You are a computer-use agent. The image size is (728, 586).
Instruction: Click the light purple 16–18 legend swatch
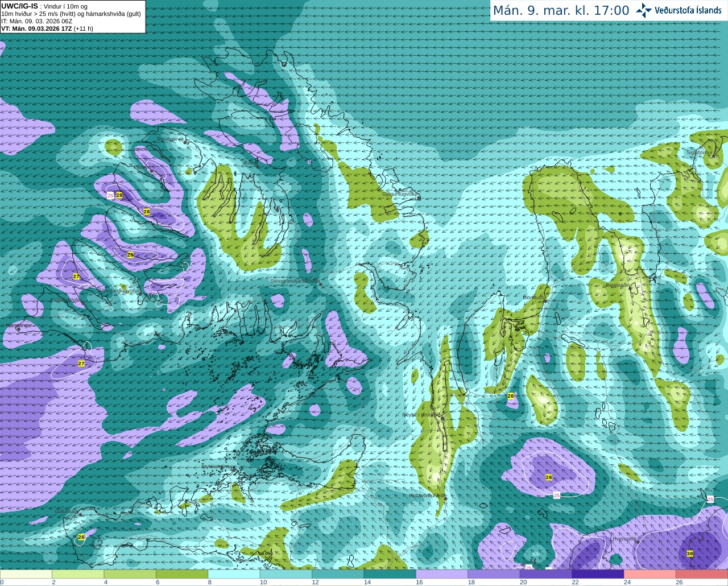tap(442, 574)
